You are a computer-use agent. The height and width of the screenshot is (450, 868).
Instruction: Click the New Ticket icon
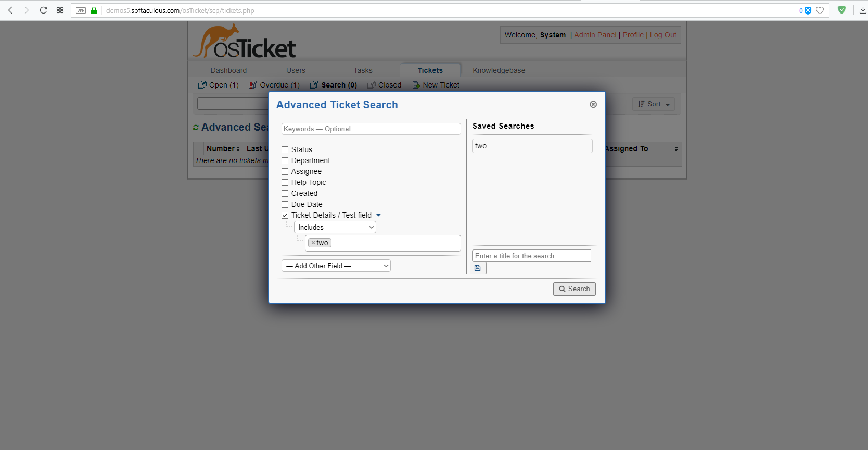[x=416, y=85]
